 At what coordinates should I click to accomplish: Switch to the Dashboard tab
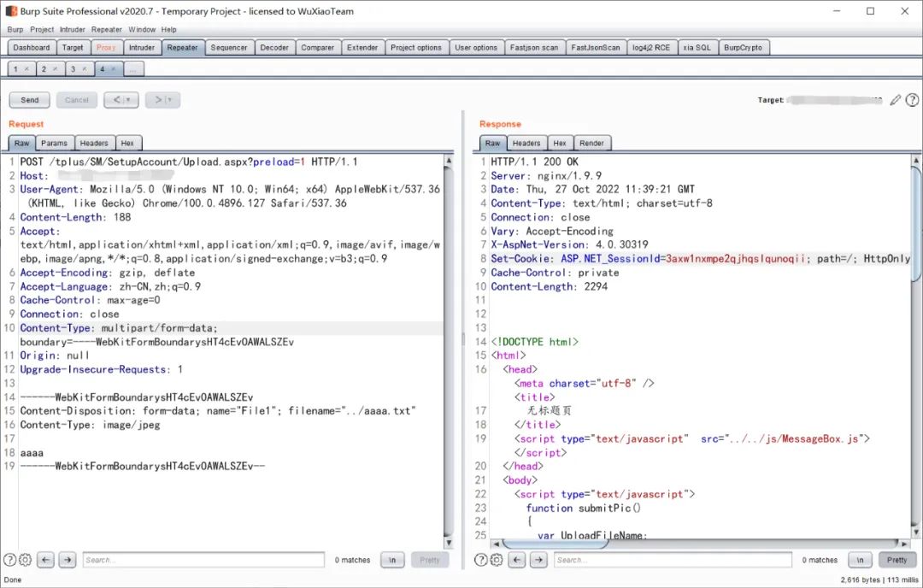(32, 48)
